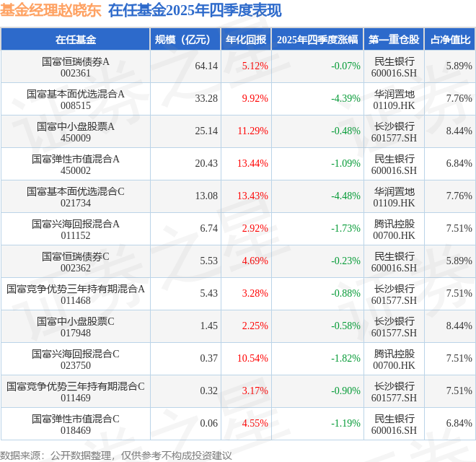Click the annualized return 13.43%
Screen dimensions: 476x462
click(252, 196)
